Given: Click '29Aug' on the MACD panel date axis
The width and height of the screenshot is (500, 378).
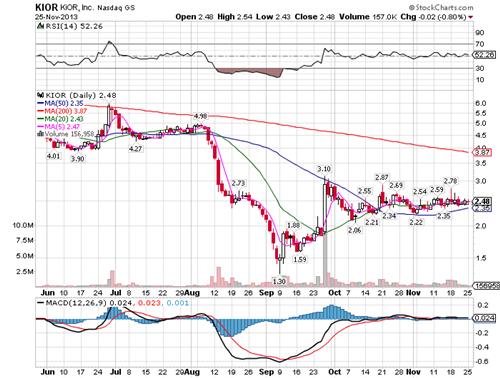Looking at the screenshot, I should coord(188,372).
